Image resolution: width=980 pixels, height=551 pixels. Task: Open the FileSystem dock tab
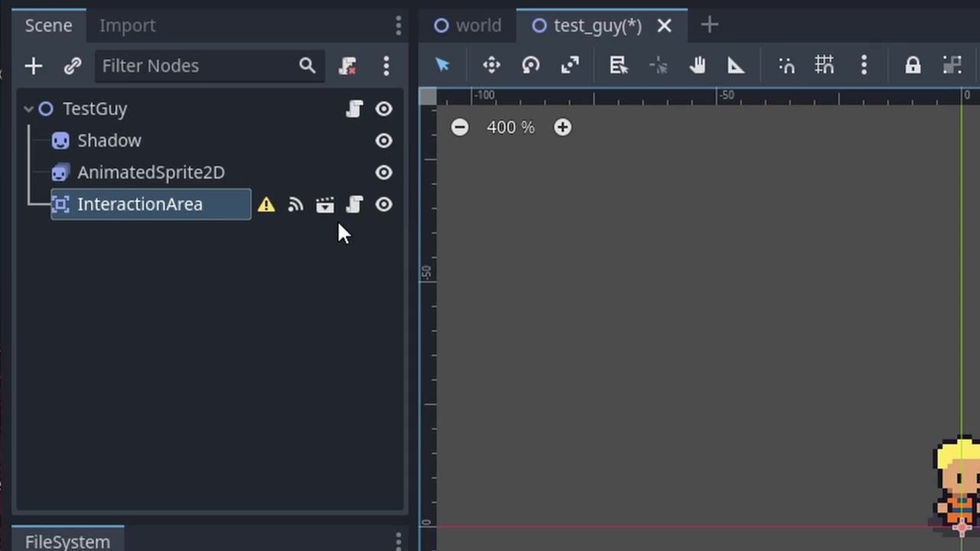point(67,540)
